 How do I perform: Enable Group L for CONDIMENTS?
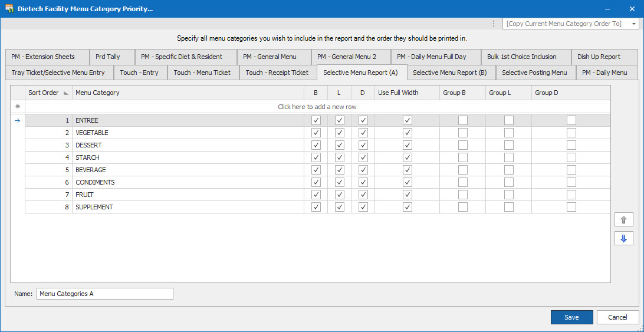[509, 182]
